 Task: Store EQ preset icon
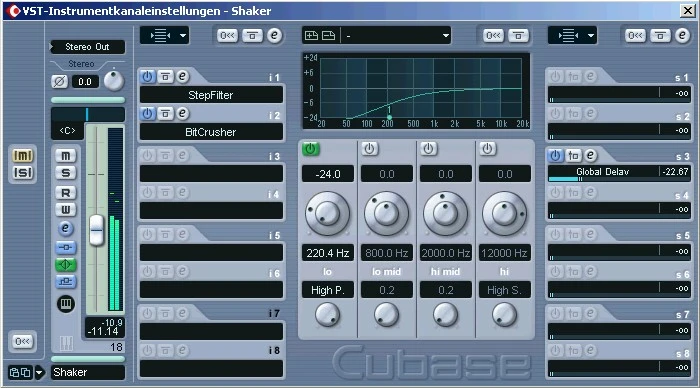tap(311, 35)
